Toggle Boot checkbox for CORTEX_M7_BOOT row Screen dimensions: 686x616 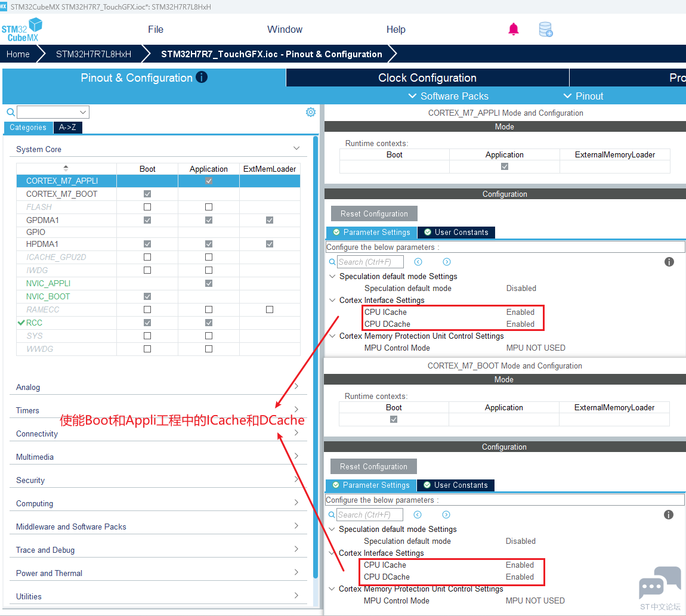(x=147, y=194)
